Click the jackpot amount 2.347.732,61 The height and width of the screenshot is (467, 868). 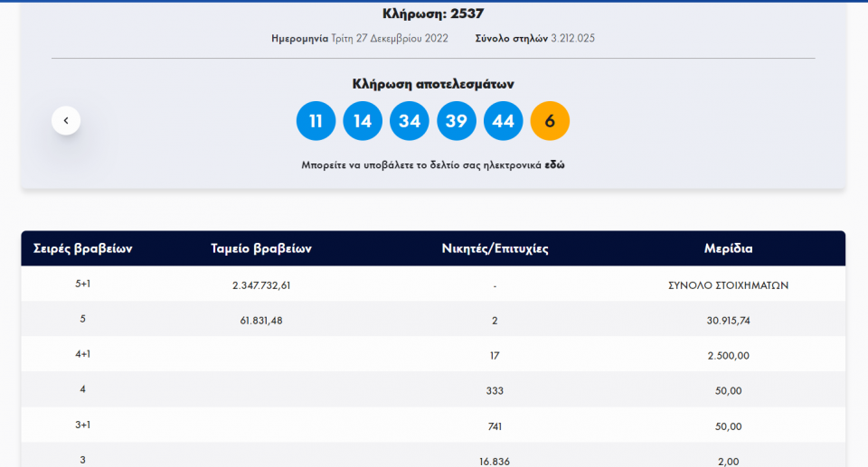pos(261,285)
